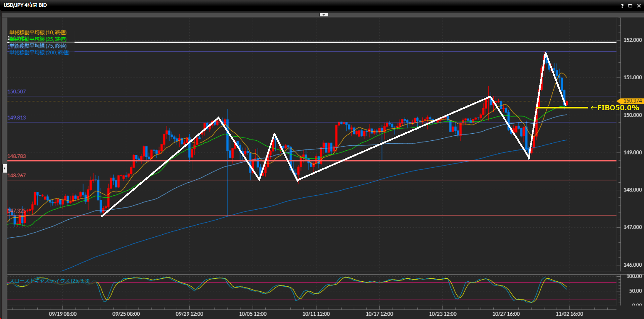Close the USD/JPY chart window
The image size is (644, 319).
tap(639, 6)
